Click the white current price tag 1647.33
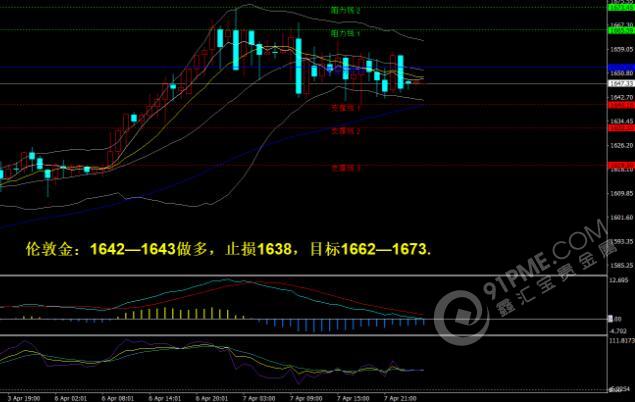 [620, 84]
